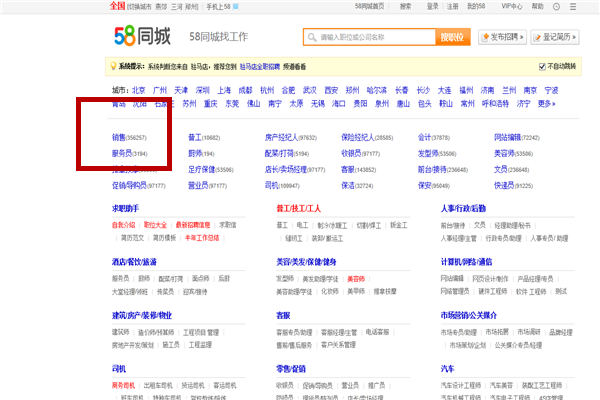Click the magnifier icon in search box
The width and height of the screenshot is (600, 400).
(312, 37)
